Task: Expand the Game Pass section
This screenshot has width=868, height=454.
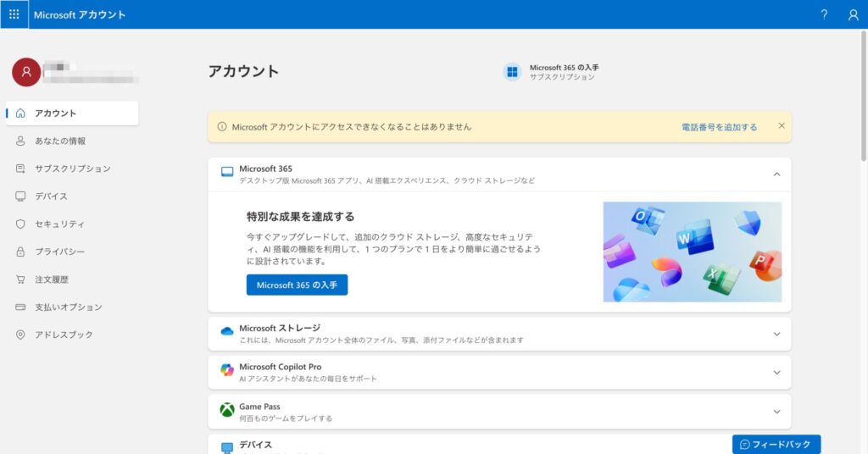Action: [776, 412]
